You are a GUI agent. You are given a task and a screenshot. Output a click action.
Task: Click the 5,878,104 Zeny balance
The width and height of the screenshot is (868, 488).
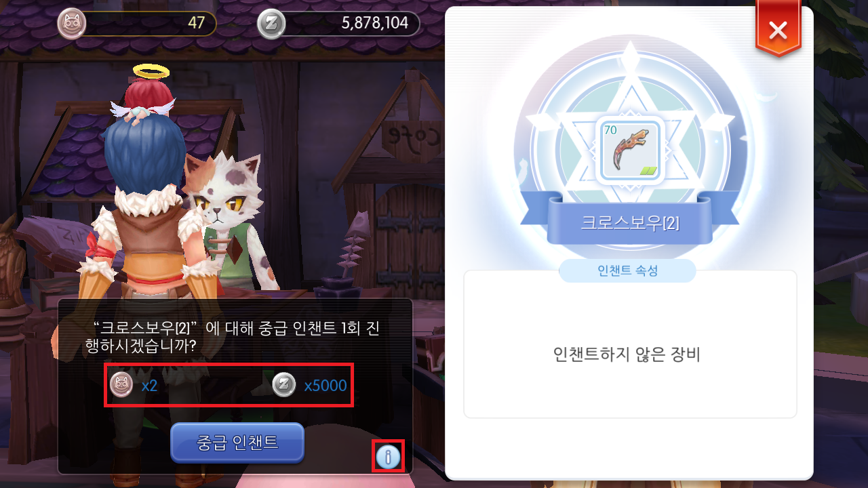(375, 24)
